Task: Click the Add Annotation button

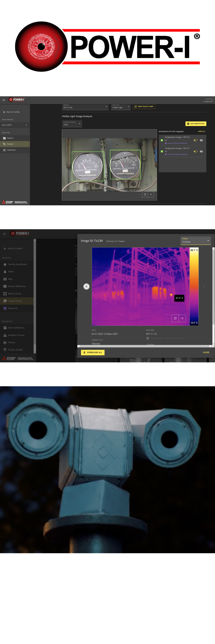Action: [195, 123]
